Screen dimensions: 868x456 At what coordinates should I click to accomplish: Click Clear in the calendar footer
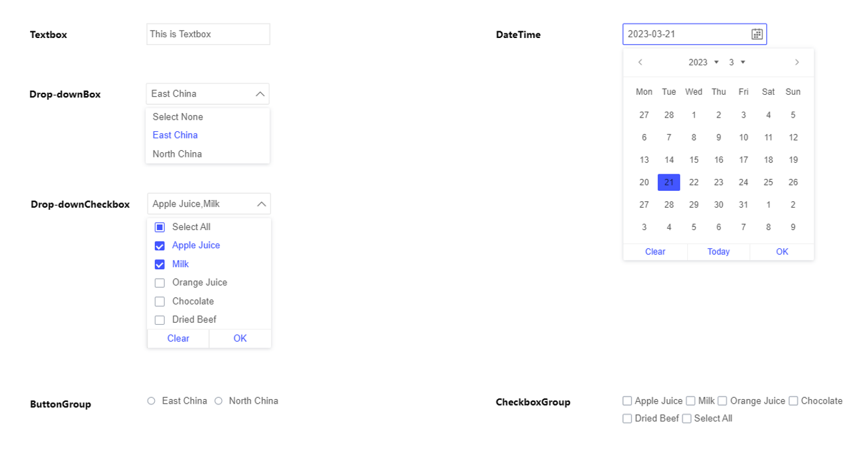[x=655, y=252]
